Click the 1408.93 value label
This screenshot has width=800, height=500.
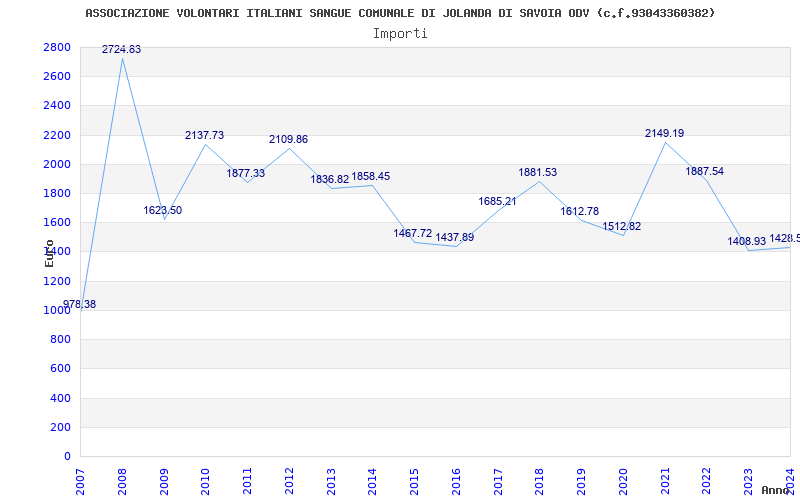point(747,241)
